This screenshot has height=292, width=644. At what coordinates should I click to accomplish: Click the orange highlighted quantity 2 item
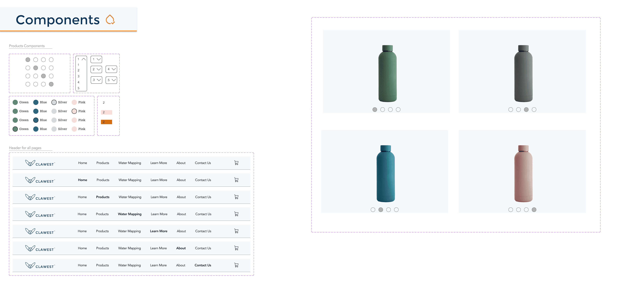[107, 122]
